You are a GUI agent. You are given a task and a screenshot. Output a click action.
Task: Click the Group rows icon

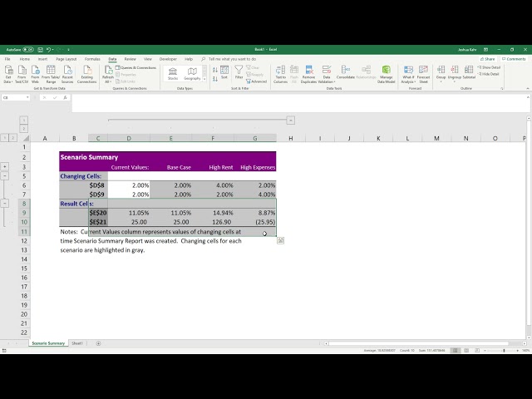[x=441, y=74]
